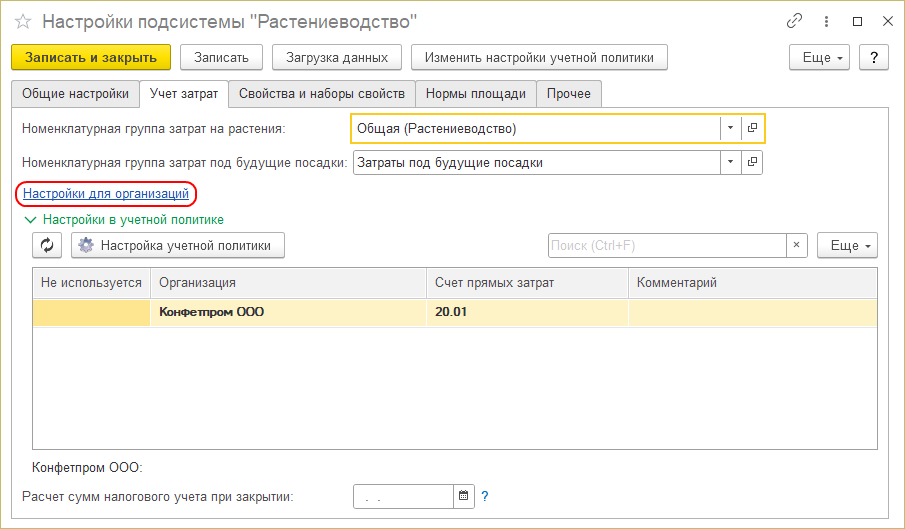Click 'Не используется' column header
Image resolution: width=905 pixels, height=529 pixels.
pyautogui.click(x=91, y=283)
